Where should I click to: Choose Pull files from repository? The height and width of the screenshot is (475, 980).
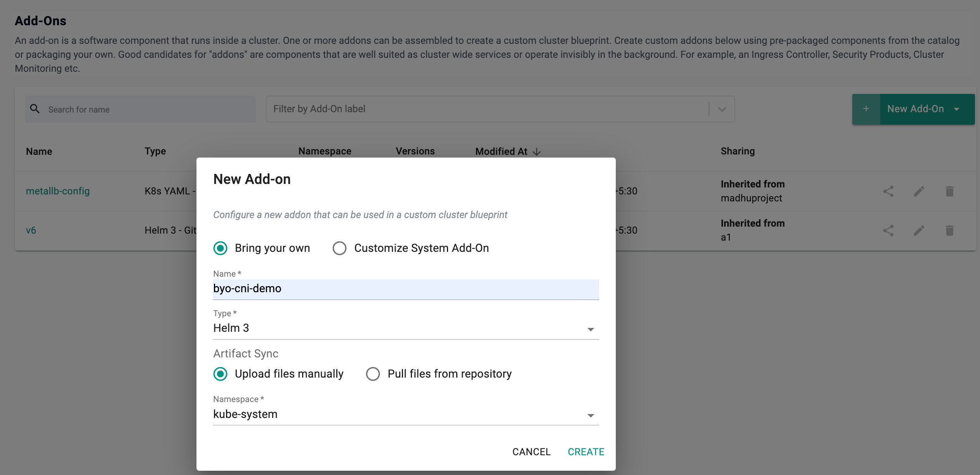pyautogui.click(x=373, y=374)
